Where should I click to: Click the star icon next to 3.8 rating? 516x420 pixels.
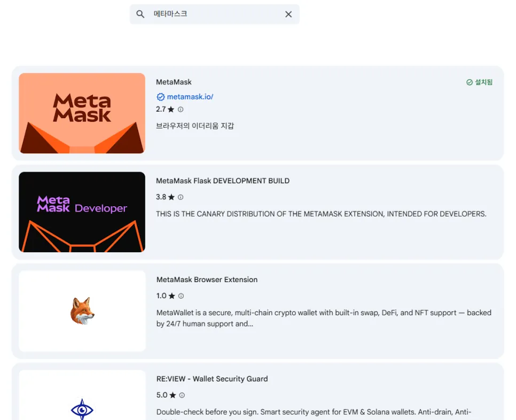point(171,197)
